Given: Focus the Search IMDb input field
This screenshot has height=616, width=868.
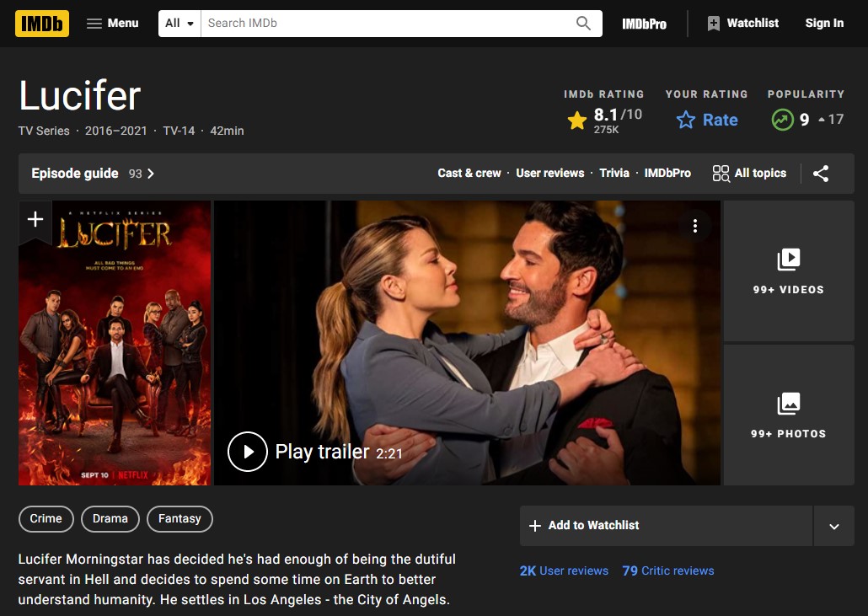Looking at the screenshot, I should pyautogui.click(x=388, y=24).
